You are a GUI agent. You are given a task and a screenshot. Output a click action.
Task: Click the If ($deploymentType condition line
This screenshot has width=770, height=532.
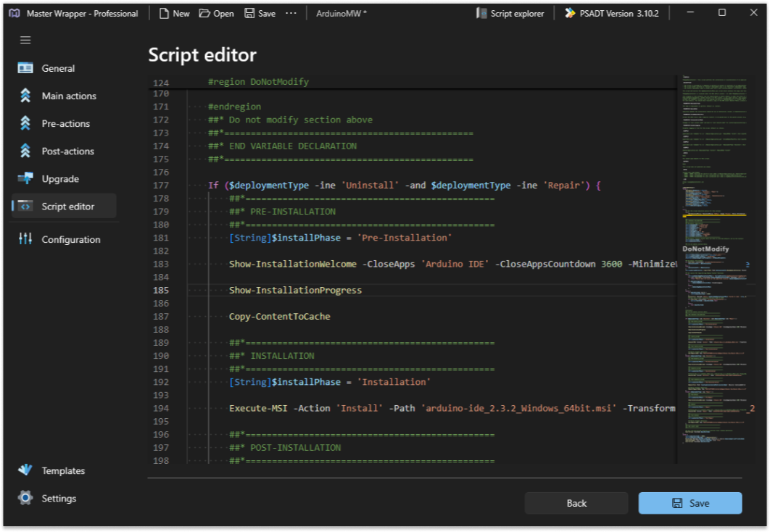click(x=404, y=186)
